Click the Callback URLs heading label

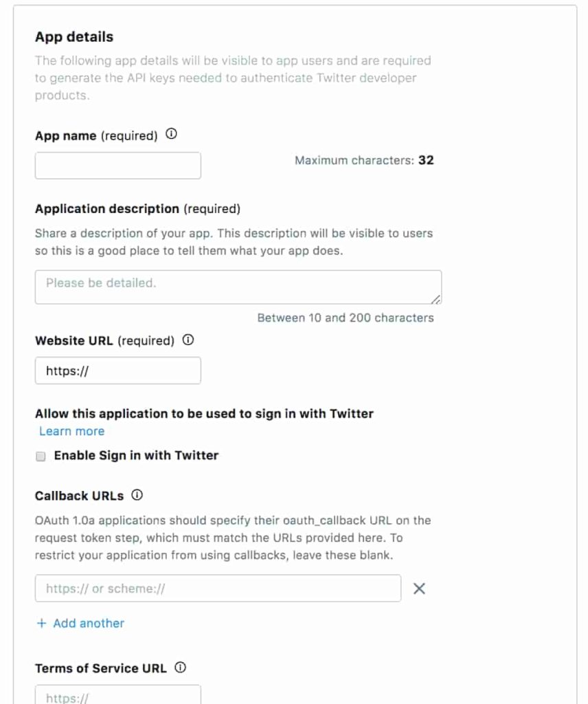pos(79,496)
